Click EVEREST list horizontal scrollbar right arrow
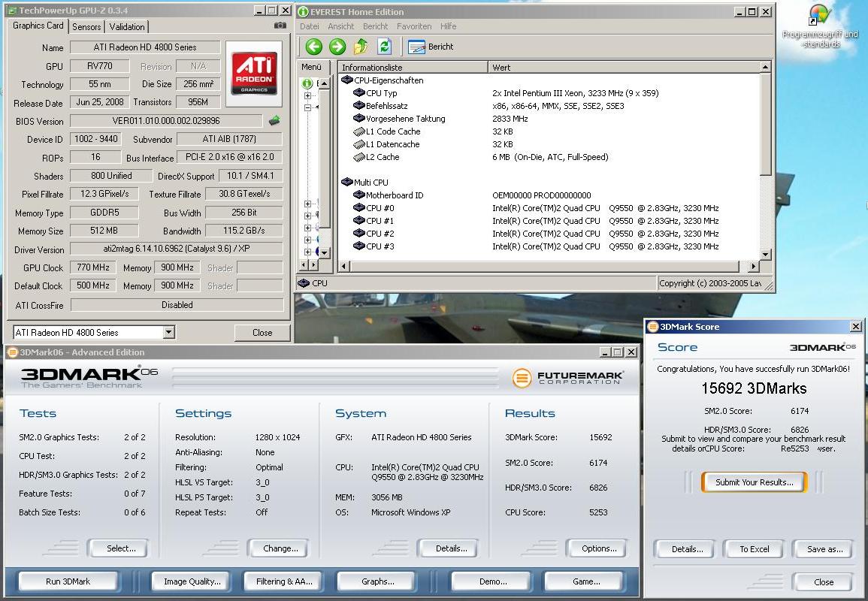This screenshot has width=868, height=601. point(753,266)
